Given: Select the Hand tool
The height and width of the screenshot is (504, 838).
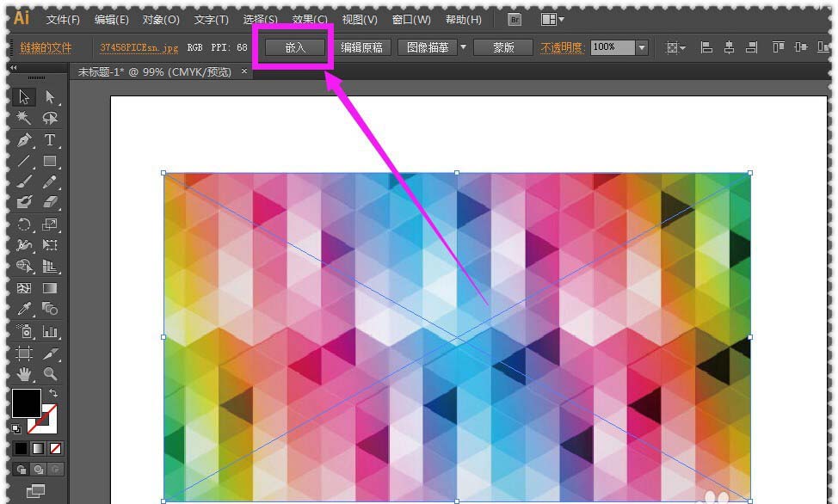Looking at the screenshot, I should (x=24, y=373).
